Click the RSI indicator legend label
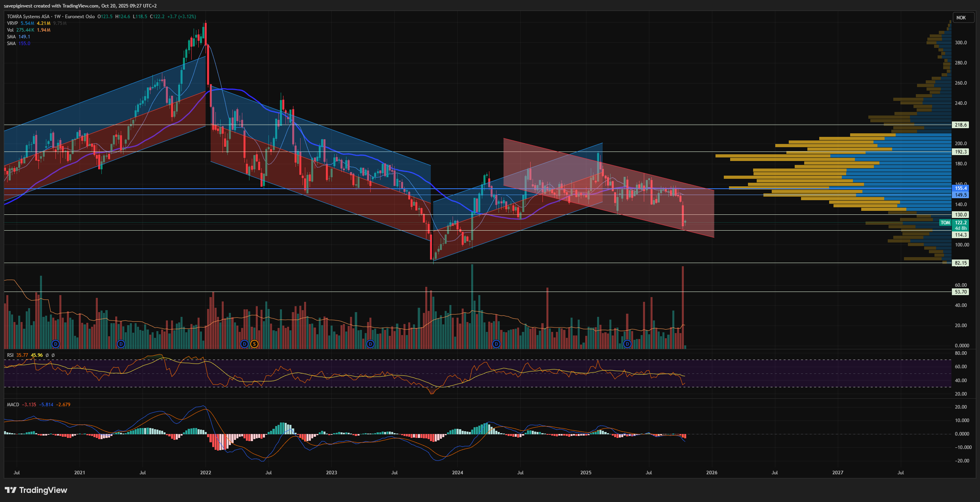980x502 pixels. point(10,355)
